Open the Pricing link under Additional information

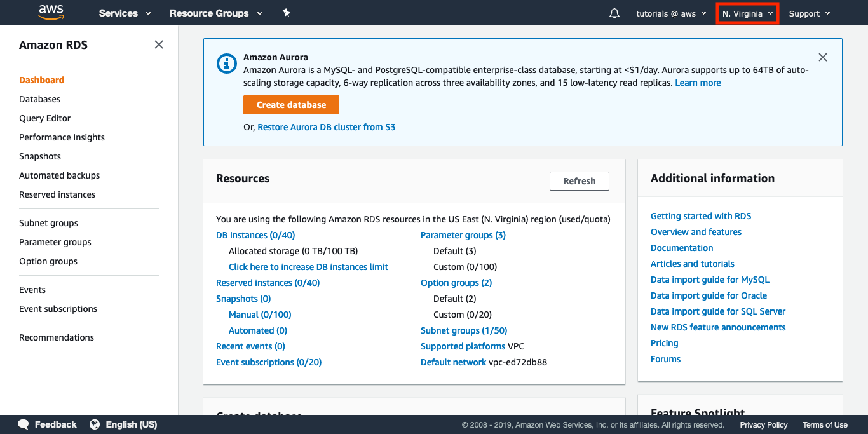(664, 343)
